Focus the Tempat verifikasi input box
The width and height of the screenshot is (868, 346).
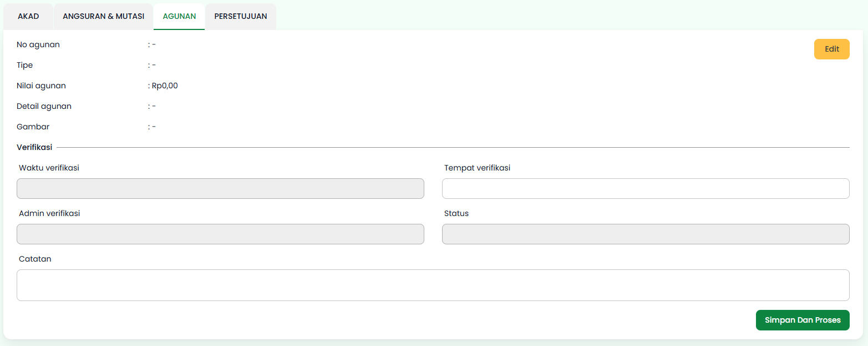coord(645,189)
